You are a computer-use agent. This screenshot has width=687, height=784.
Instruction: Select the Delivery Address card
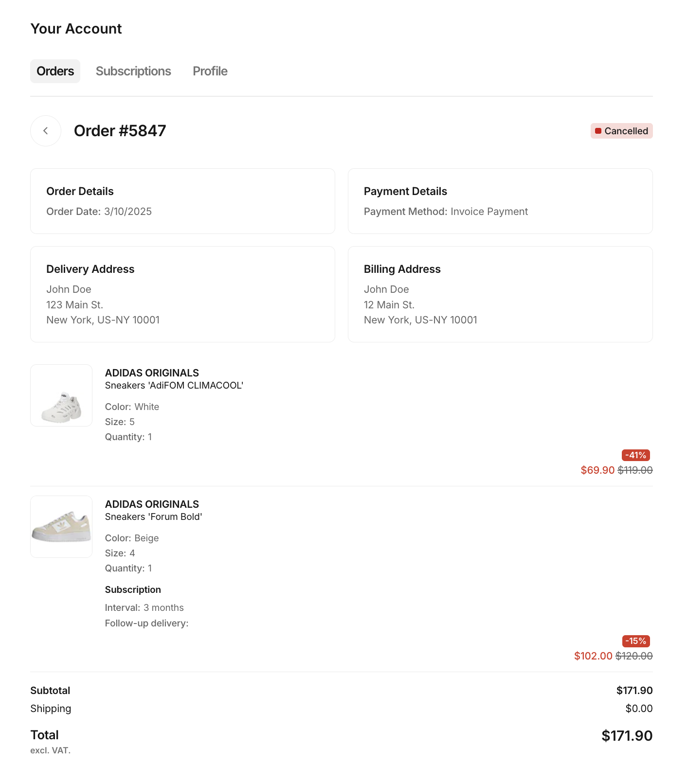(182, 294)
